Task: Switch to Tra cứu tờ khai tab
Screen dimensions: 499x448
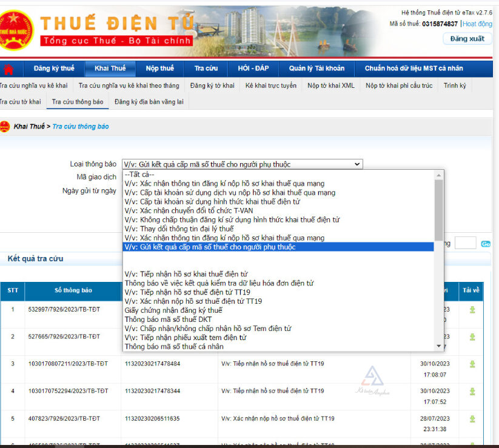Action: [21, 102]
